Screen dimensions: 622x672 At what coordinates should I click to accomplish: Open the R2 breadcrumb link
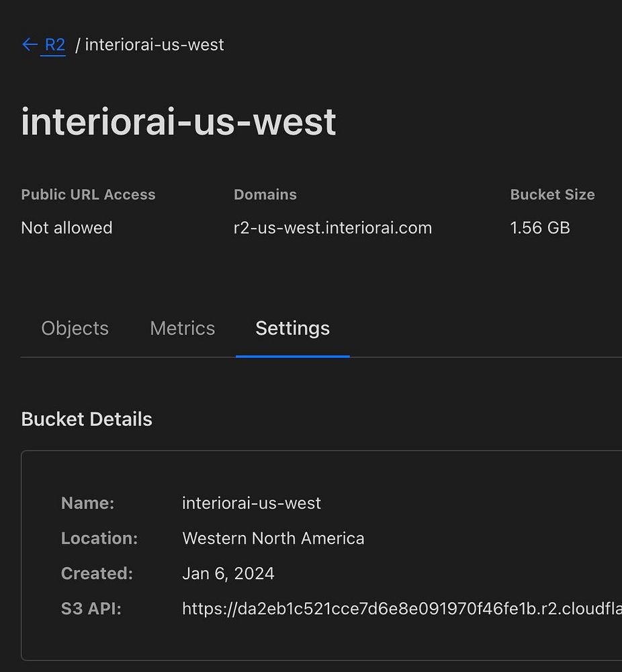54,45
